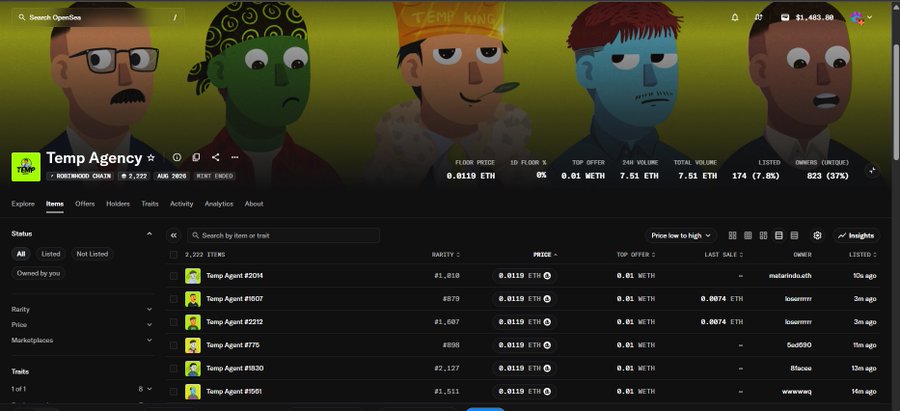Switch to the Analytics tab

click(x=219, y=204)
